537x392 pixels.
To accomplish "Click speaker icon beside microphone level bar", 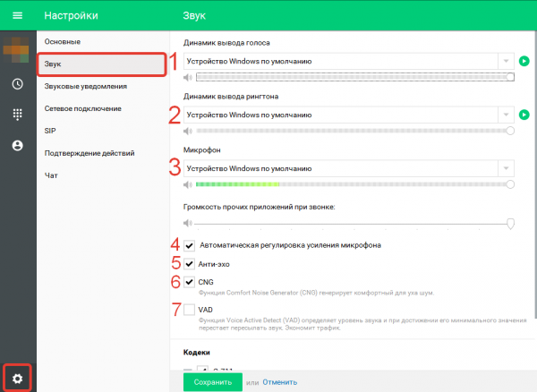I will (x=188, y=185).
